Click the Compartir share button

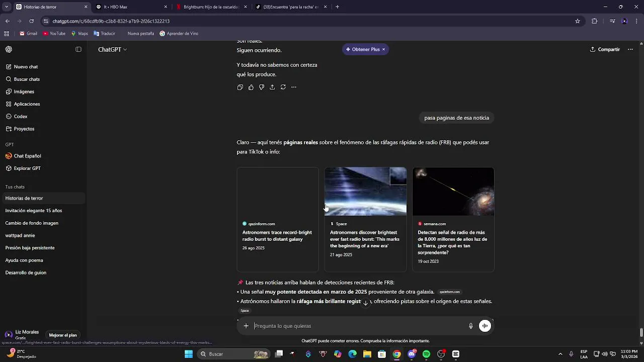pyautogui.click(x=605, y=49)
